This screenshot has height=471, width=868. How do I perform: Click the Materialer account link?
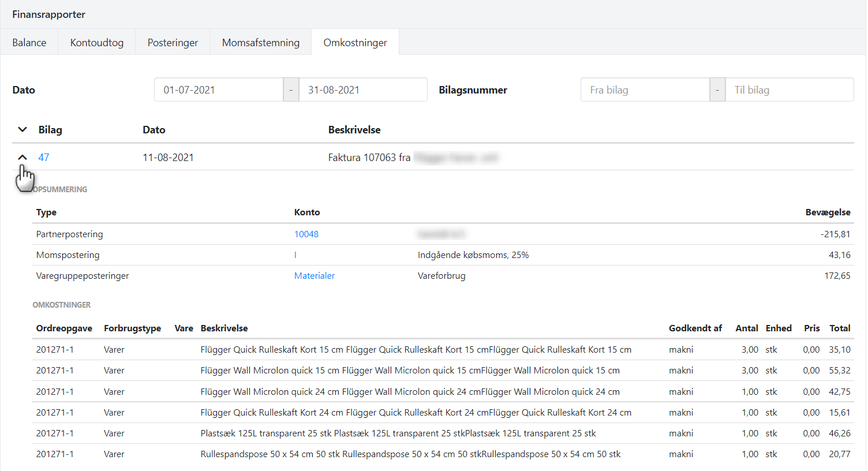(x=315, y=276)
